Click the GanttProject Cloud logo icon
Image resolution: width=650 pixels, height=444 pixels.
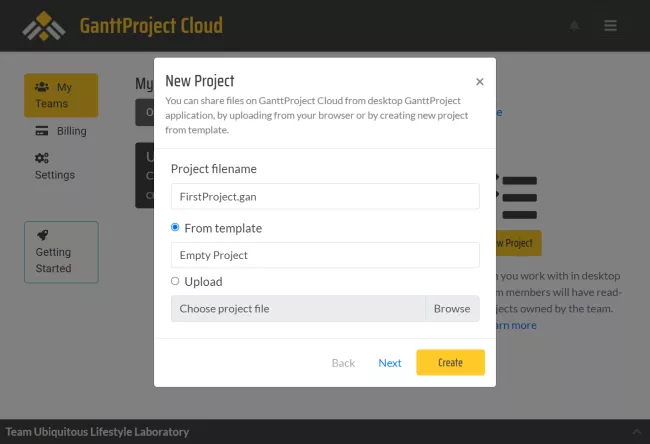tap(44, 26)
